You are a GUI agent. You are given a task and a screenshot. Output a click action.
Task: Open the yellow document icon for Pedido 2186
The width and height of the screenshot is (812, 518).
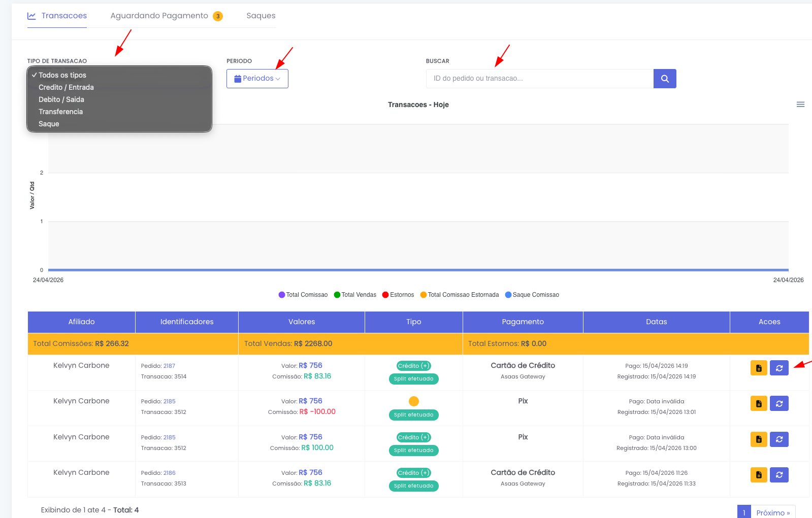click(x=759, y=475)
